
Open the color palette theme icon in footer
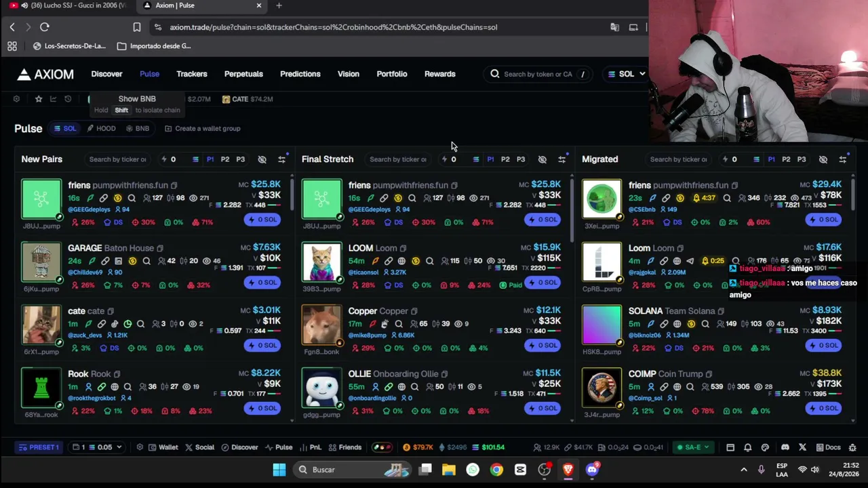point(765,447)
